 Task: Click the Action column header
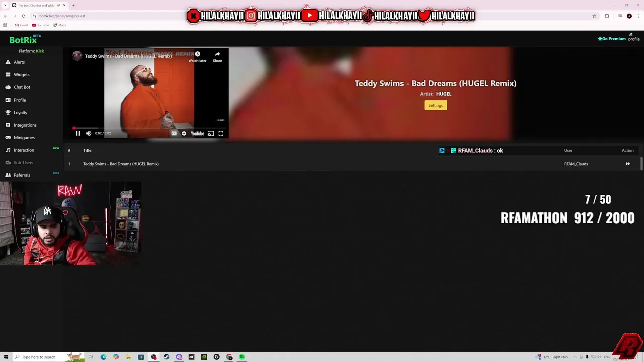coord(627,150)
